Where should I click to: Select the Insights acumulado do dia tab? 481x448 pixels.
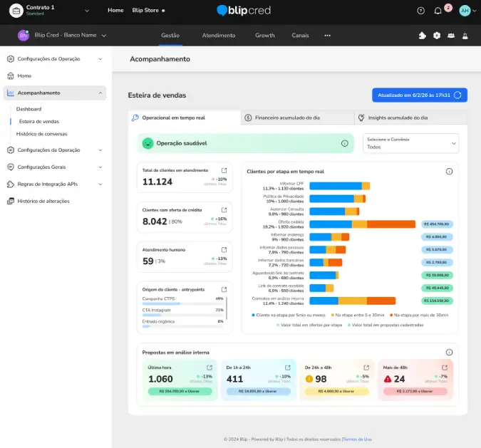397,118
